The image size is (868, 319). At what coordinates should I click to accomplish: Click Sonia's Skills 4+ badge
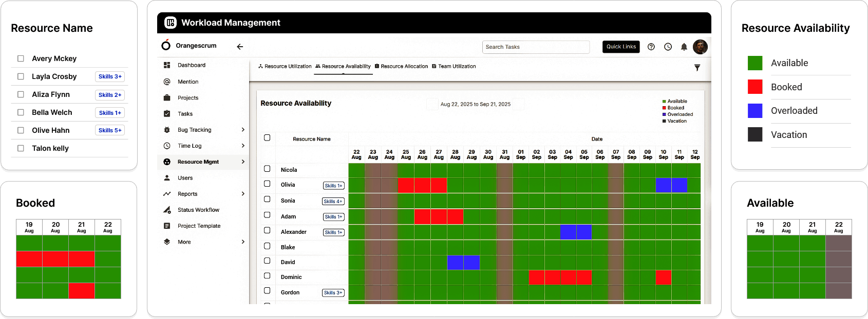[x=333, y=202]
